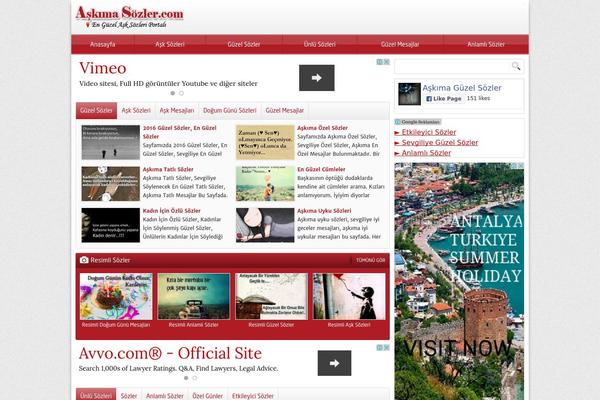
Task: Open the Sevgiliye Güzel Sözler sidebar link
Action: 440,143
